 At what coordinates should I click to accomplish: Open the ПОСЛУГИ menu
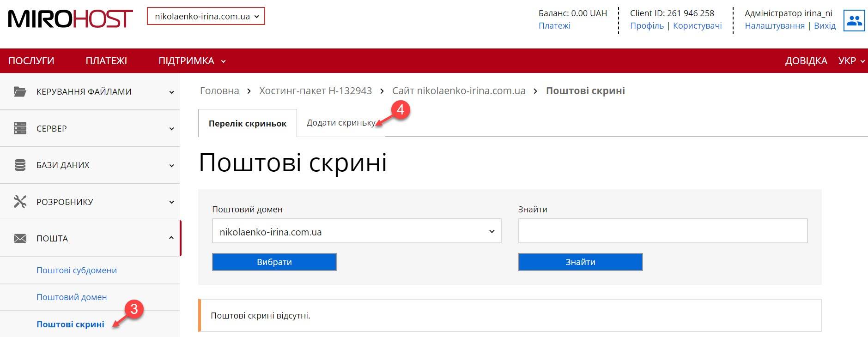[x=31, y=61]
